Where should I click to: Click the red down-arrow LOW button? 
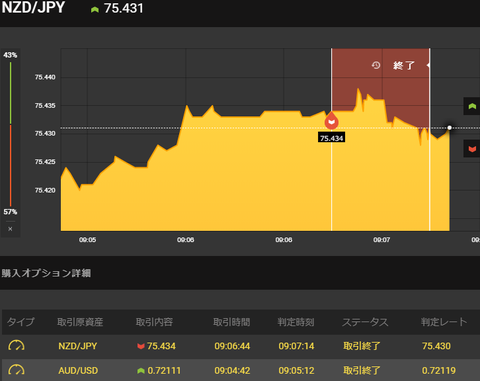472,149
